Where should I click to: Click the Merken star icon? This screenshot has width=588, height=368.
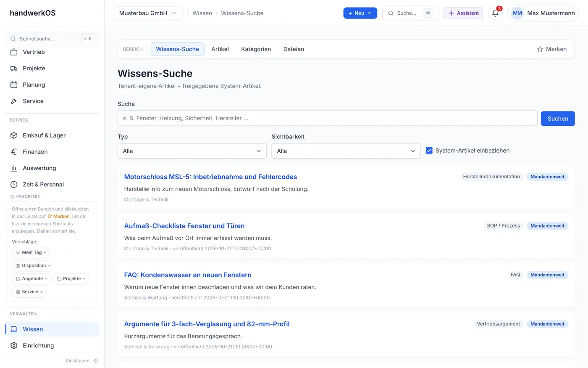coord(540,49)
